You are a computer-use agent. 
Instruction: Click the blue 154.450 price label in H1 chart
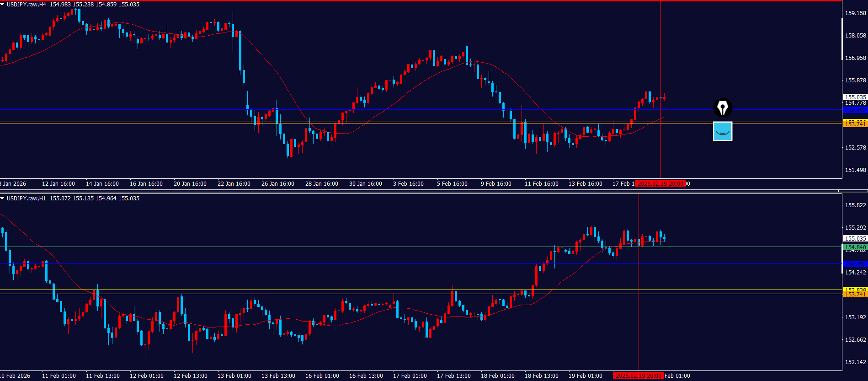855,264
